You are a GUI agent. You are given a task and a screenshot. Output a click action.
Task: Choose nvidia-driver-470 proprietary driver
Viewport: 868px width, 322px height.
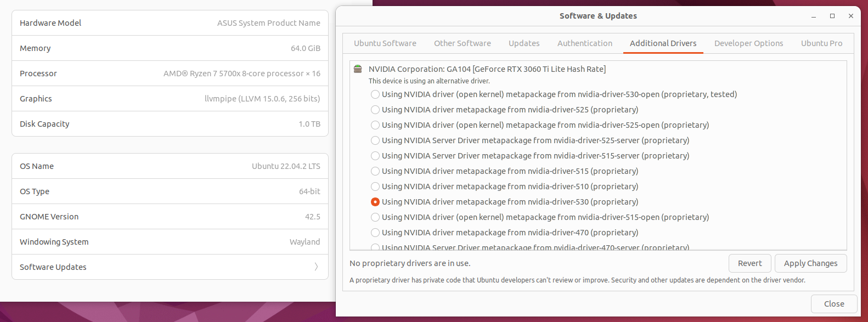coord(375,233)
